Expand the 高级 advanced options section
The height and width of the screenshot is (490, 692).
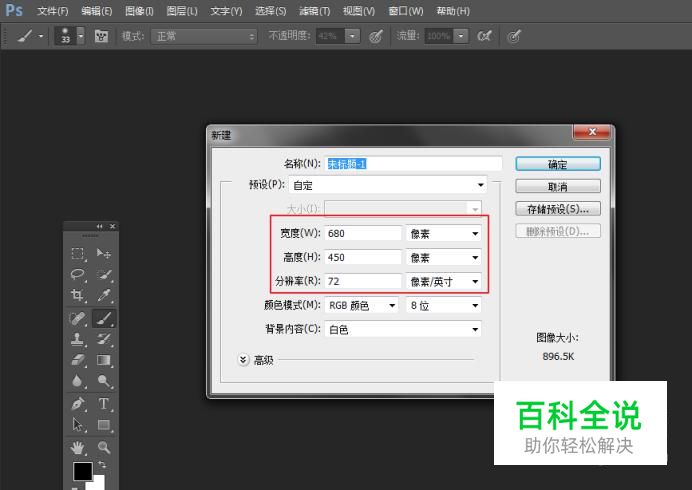click(x=243, y=360)
